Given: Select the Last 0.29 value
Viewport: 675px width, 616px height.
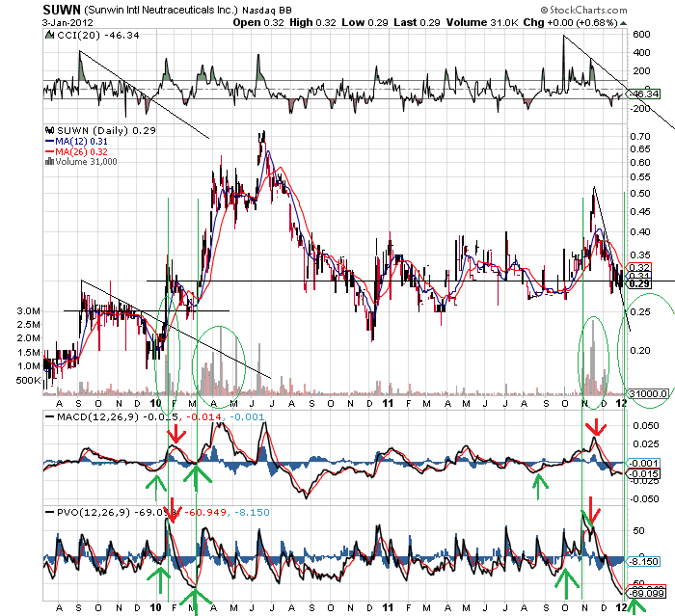Looking at the screenshot, I should [x=417, y=22].
